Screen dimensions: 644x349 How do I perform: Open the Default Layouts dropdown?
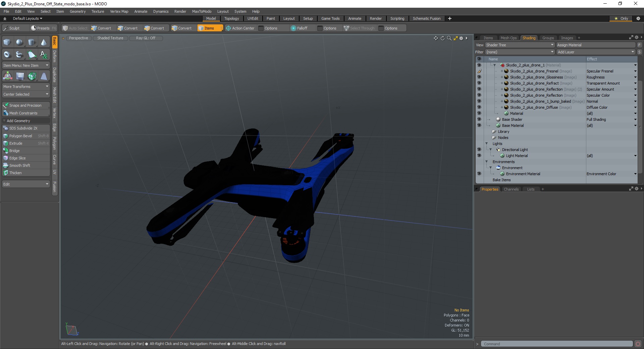28,18
